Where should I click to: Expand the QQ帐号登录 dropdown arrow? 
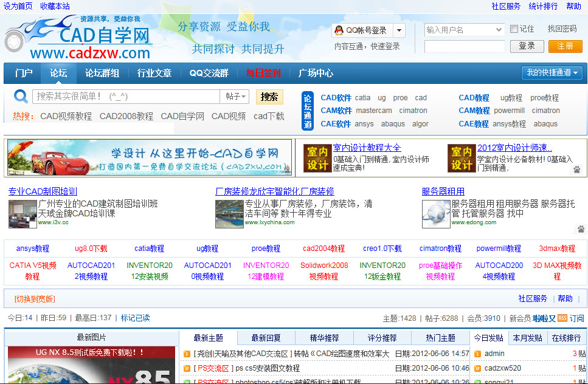coord(400,29)
